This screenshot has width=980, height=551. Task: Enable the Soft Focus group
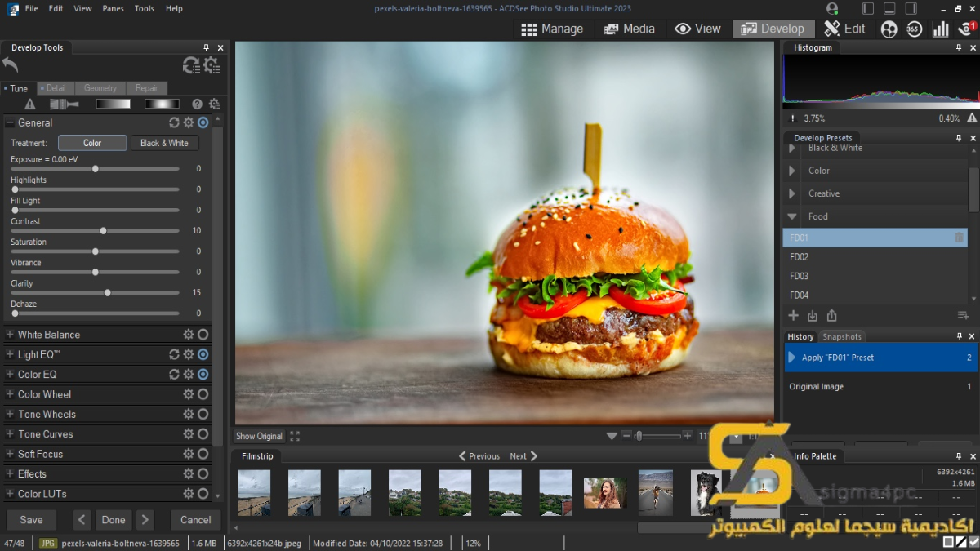coord(203,454)
